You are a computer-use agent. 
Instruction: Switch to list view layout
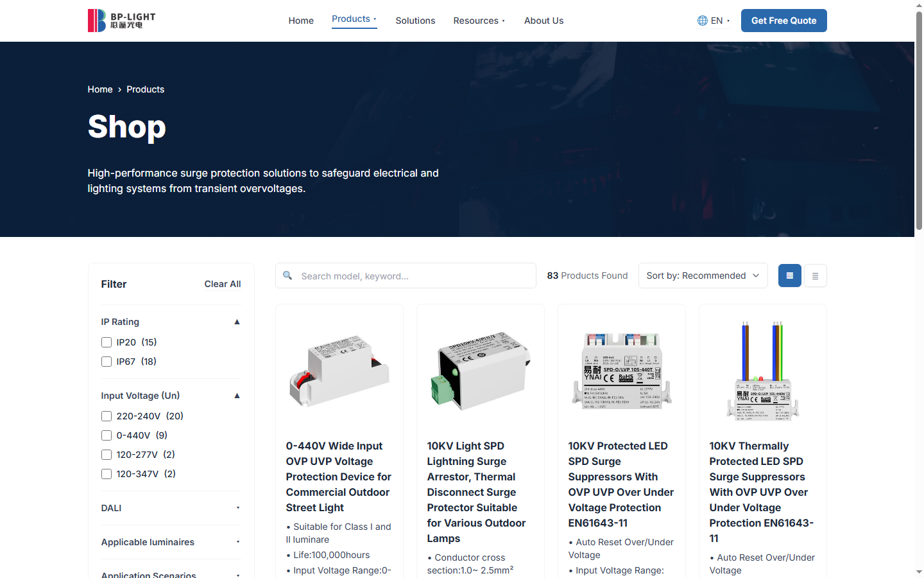click(x=816, y=276)
